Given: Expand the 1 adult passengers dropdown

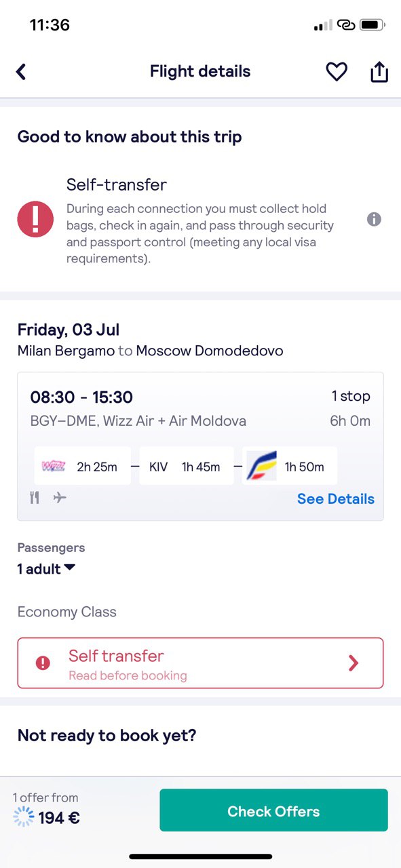Looking at the screenshot, I should [x=46, y=569].
